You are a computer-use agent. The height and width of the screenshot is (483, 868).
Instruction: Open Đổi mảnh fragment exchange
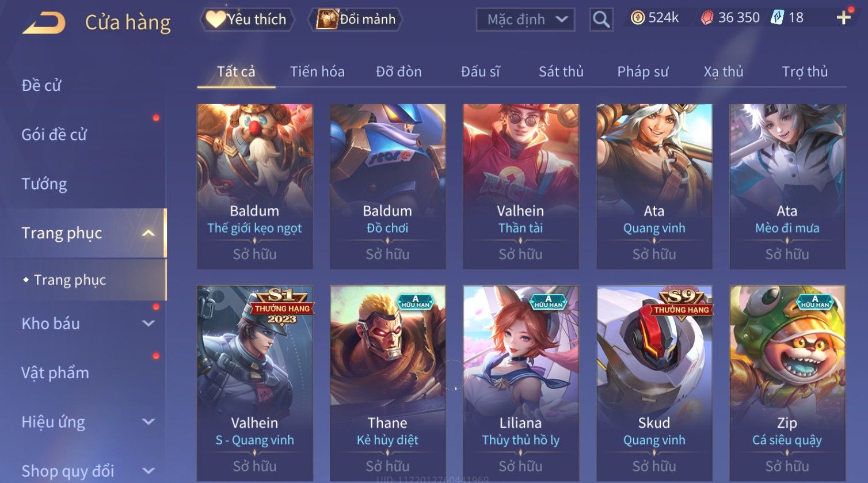[355, 20]
